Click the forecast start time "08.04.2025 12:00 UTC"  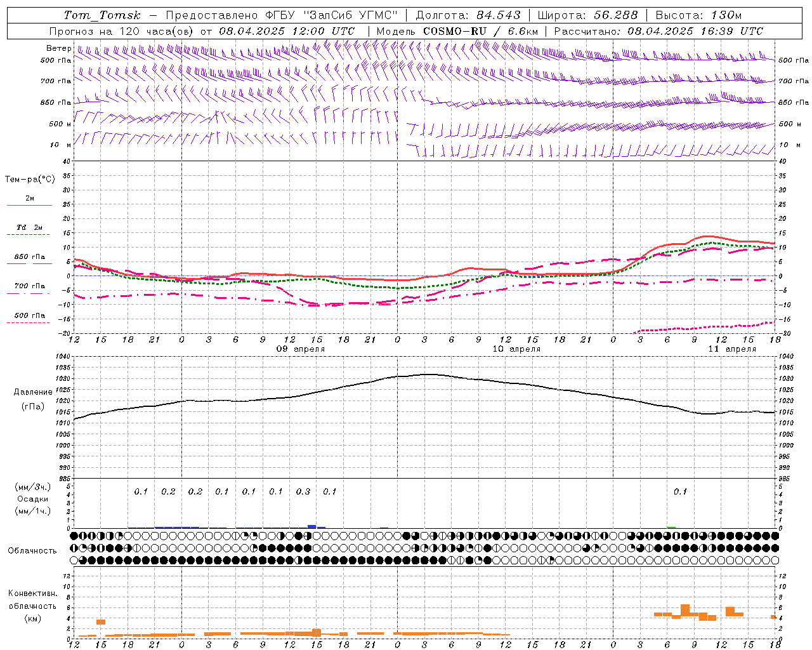[287, 31]
